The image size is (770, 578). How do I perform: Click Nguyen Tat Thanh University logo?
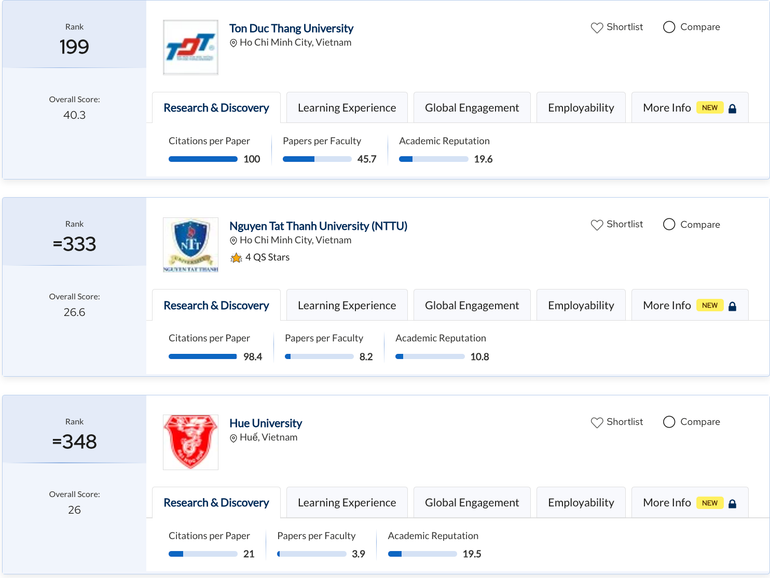coord(190,245)
